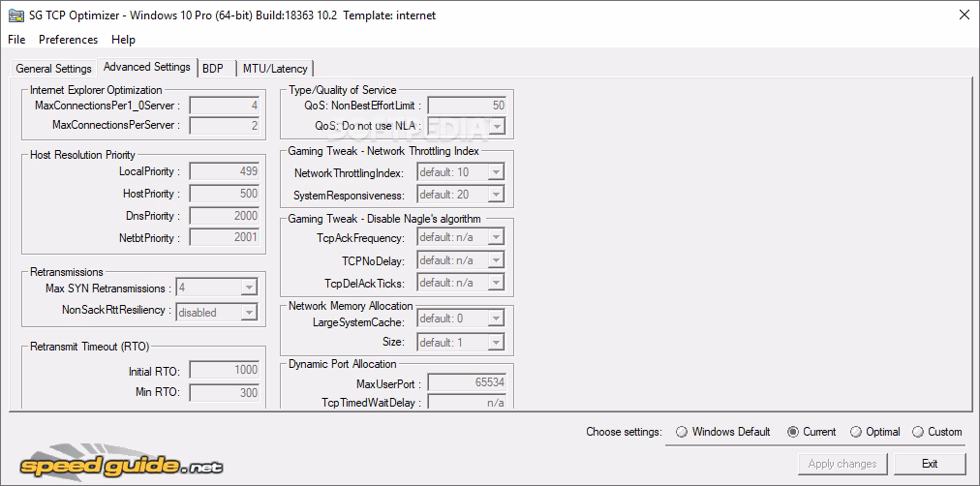
Task: Click the 'Gaming Tweak - Network Throttling Index' label
Action: pyautogui.click(x=383, y=151)
